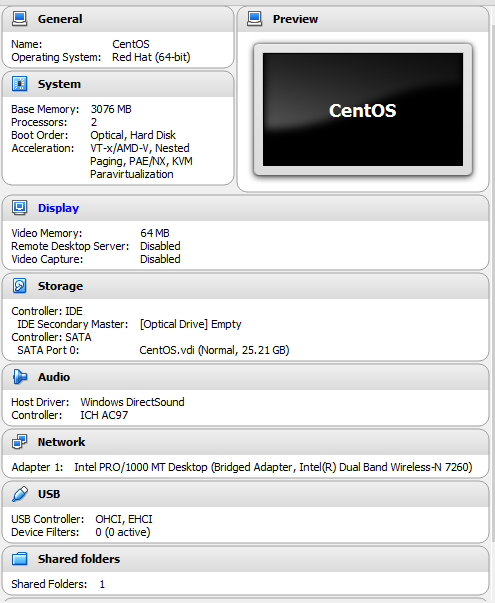Open the highlighted Display settings link

[58, 208]
